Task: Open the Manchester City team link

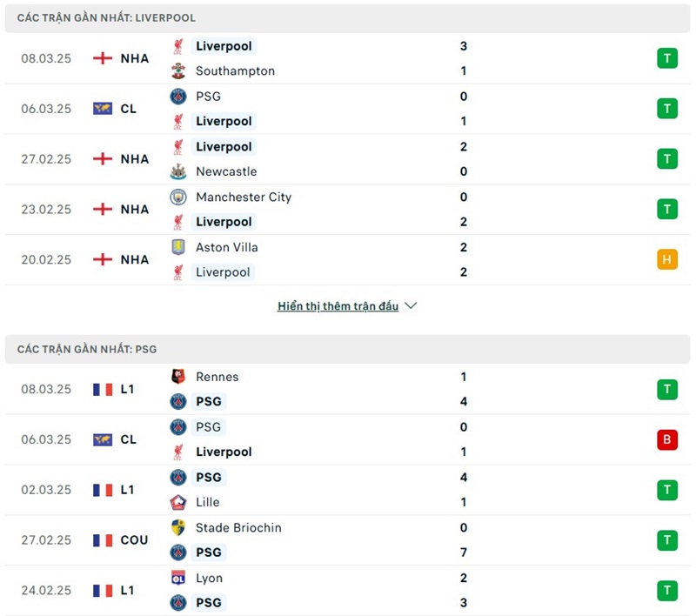Action: (x=244, y=198)
